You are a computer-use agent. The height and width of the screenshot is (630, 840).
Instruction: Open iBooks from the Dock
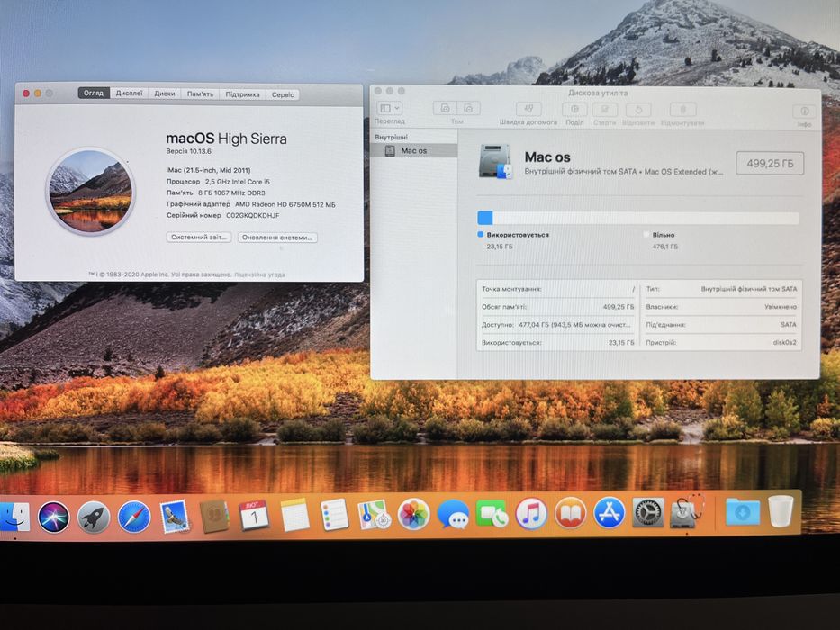click(x=570, y=513)
